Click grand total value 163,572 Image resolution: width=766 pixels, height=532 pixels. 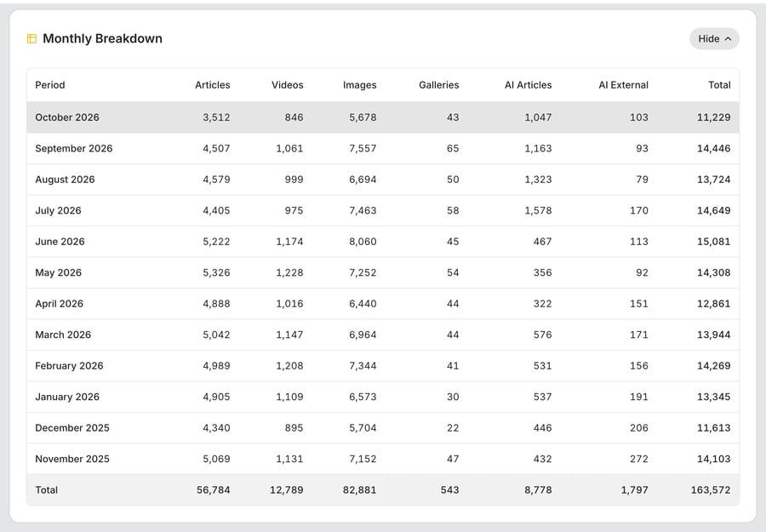point(711,490)
